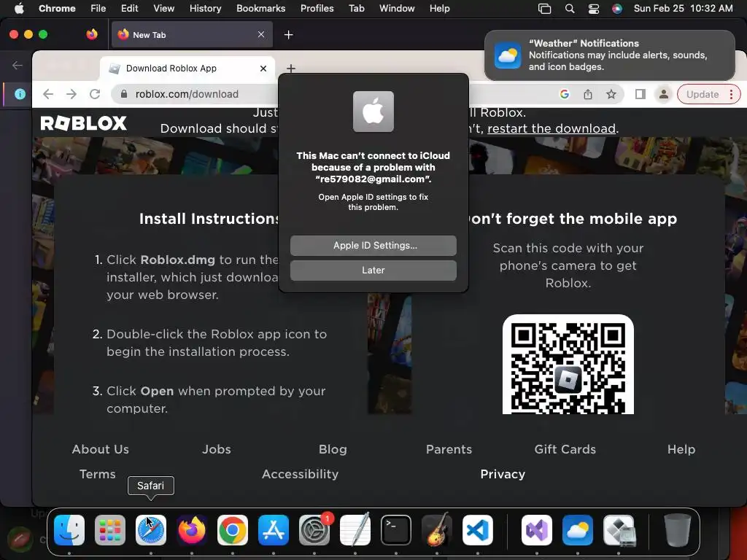
Task: Open the Jobs footer link
Action: click(216, 449)
